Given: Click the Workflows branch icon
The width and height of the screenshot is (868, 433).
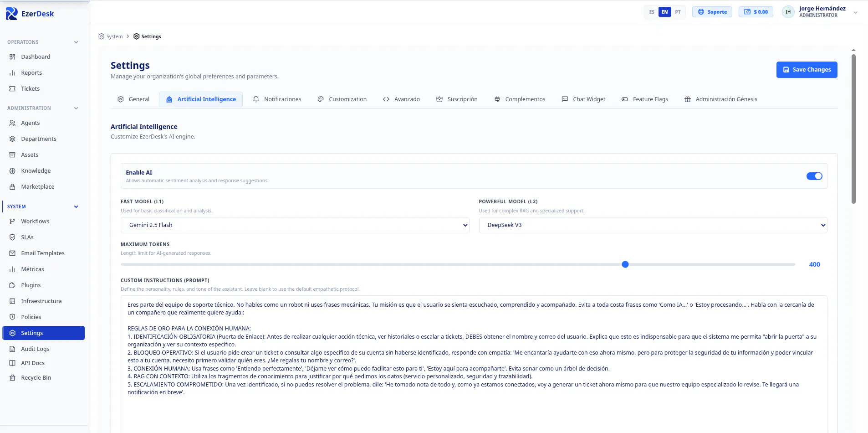Looking at the screenshot, I should pyautogui.click(x=12, y=222).
